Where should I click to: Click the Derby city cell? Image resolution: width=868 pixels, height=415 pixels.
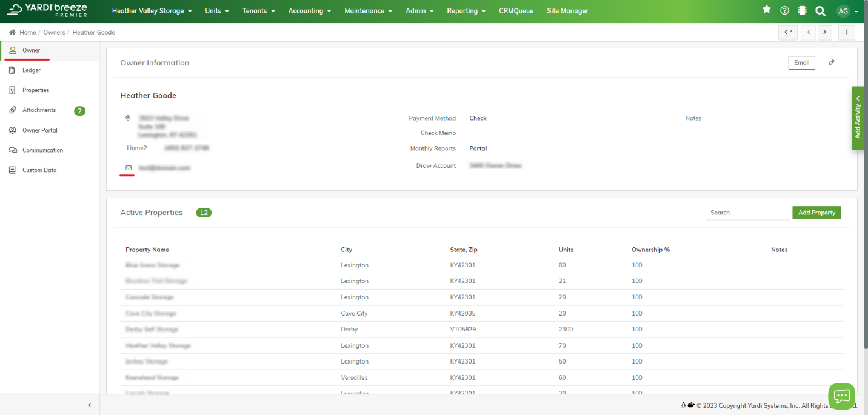(349, 330)
